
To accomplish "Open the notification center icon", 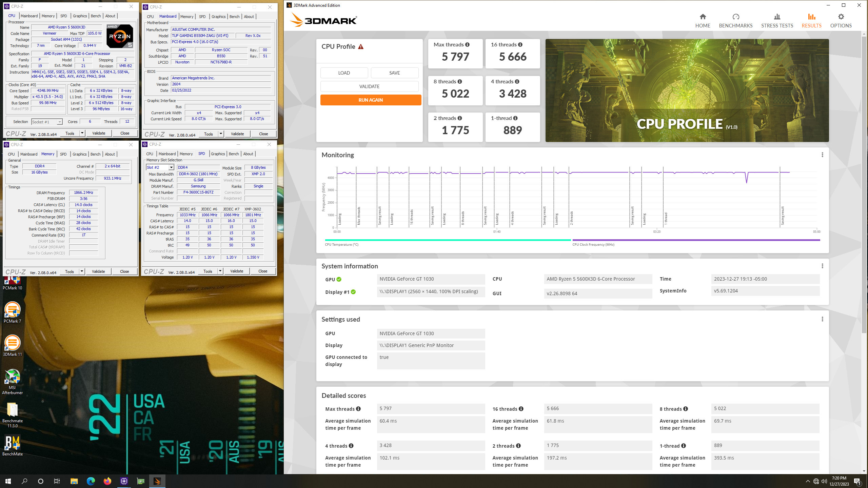I will tap(857, 481).
